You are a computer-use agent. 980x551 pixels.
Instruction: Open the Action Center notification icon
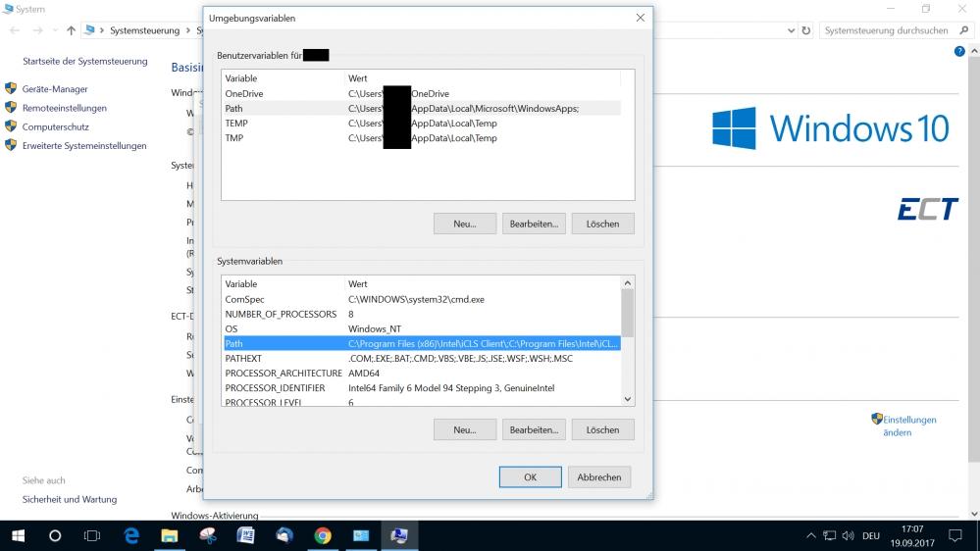pos(954,535)
